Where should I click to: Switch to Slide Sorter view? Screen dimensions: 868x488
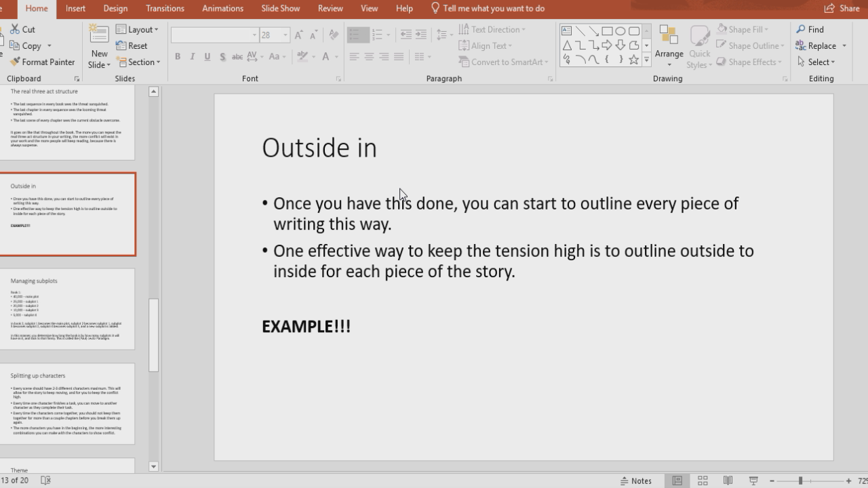(702, 480)
